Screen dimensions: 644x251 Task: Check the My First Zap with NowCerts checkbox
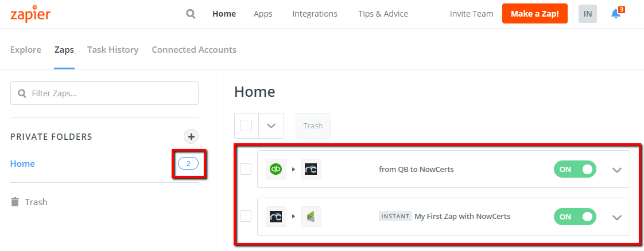coord(246,216)
